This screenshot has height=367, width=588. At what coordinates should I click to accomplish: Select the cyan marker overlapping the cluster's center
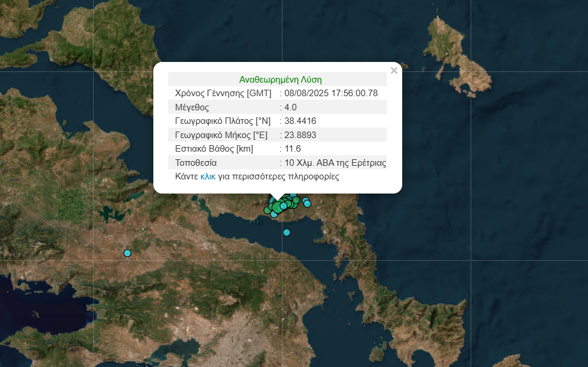284,206
